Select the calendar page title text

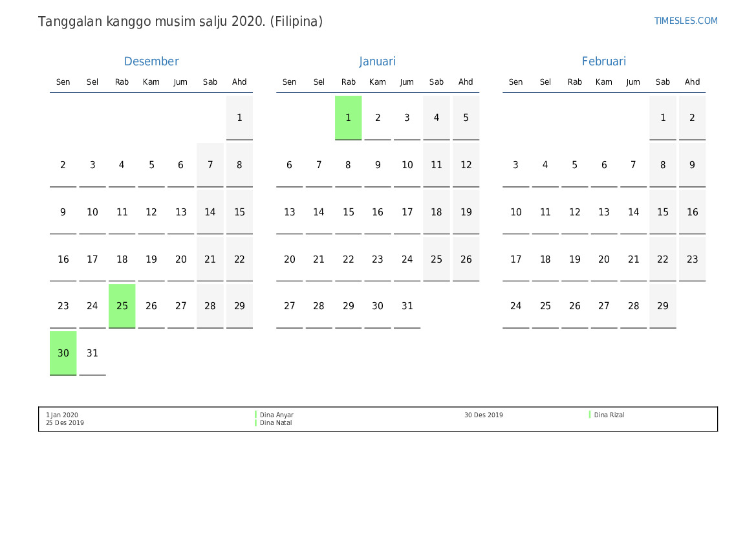pos(180,21)
